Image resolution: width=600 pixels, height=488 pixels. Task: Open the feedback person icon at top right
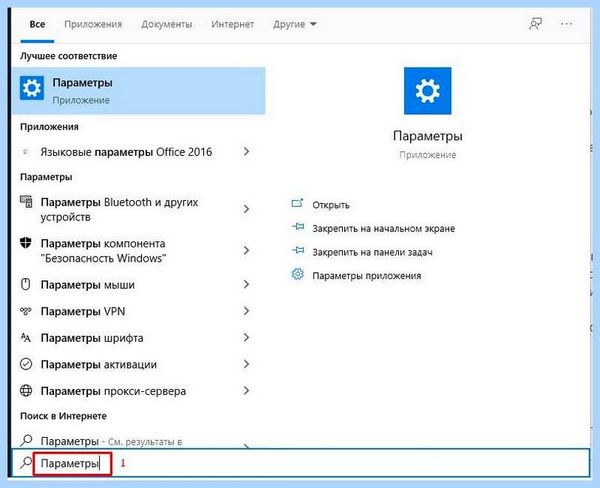click(535, 24)
